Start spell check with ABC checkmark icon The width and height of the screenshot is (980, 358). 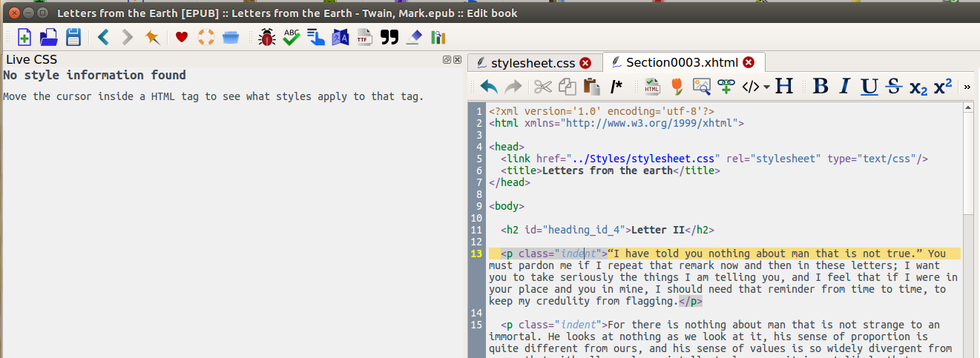(x=292, y=37)
